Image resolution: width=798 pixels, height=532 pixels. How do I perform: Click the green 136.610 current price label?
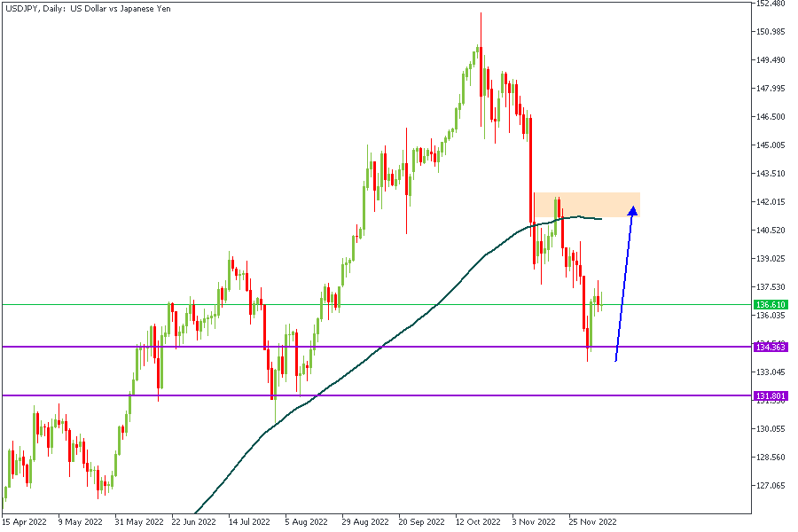click(770, 305)
